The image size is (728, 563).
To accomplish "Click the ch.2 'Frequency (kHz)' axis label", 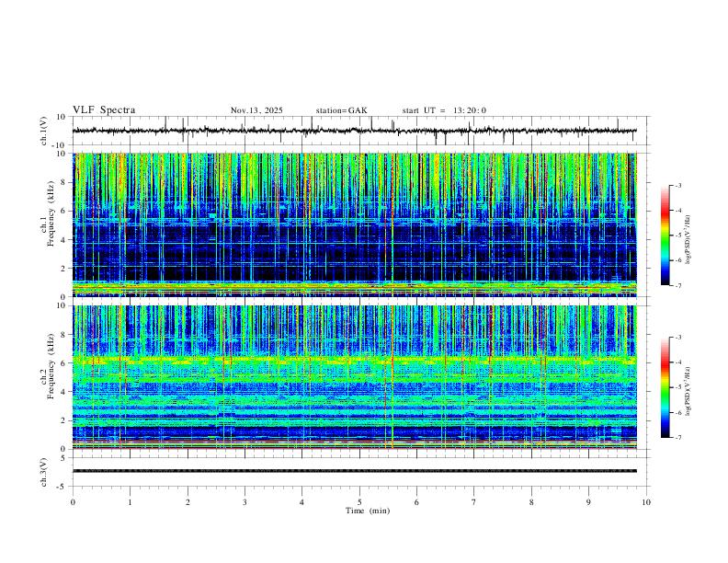I will 51,366.
